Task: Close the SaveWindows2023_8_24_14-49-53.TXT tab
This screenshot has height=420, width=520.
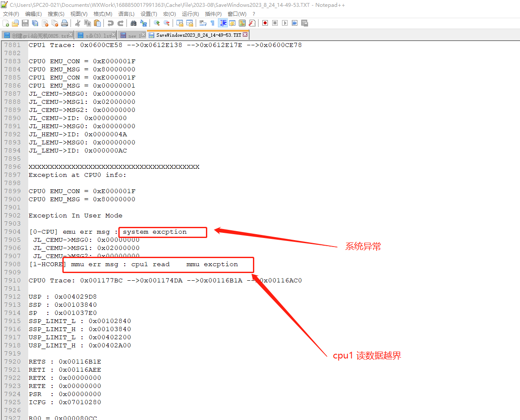Action: pyautogui.click(x=245, y=34)
